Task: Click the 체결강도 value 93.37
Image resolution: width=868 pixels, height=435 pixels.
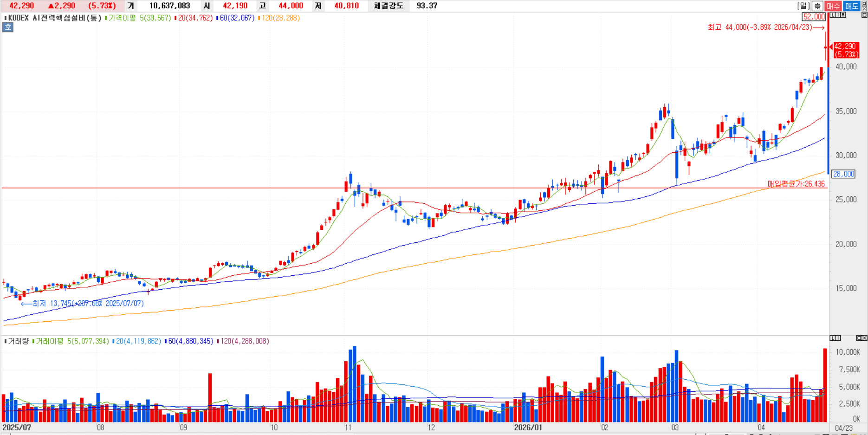Action: pos(427,6)
